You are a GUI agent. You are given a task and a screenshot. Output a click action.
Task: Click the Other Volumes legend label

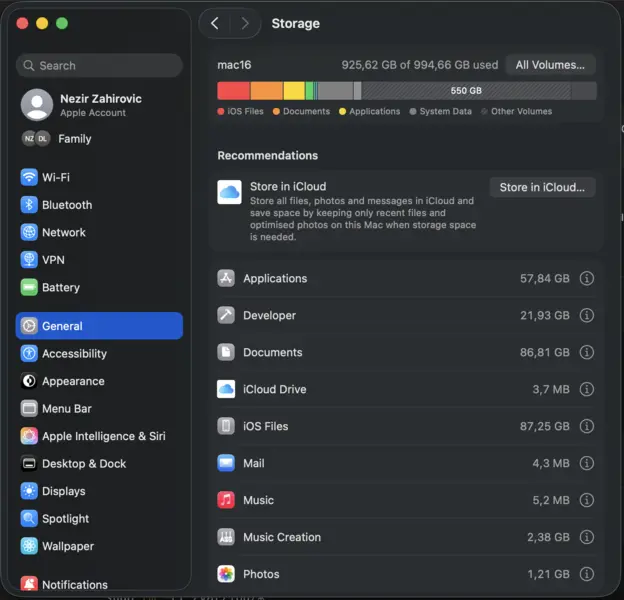coord(521,111)
